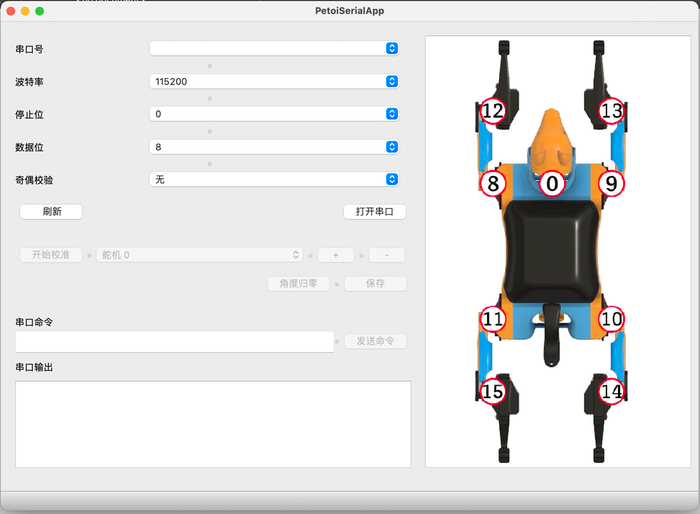Screen dimensions: 700x514
Task: Click the green maximize window button
Action: point(40,11)
